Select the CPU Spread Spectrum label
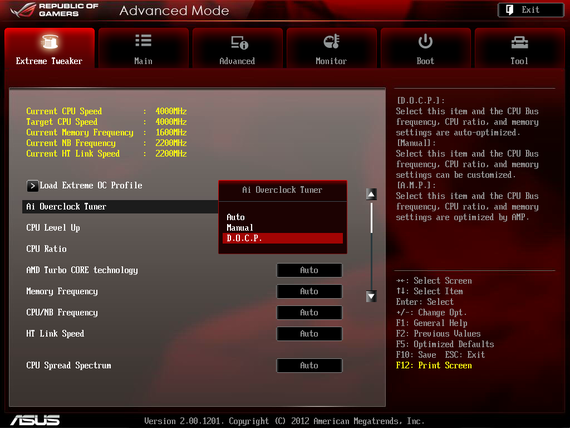The width and height of the screenshot is (570, 428). point(69,365)
